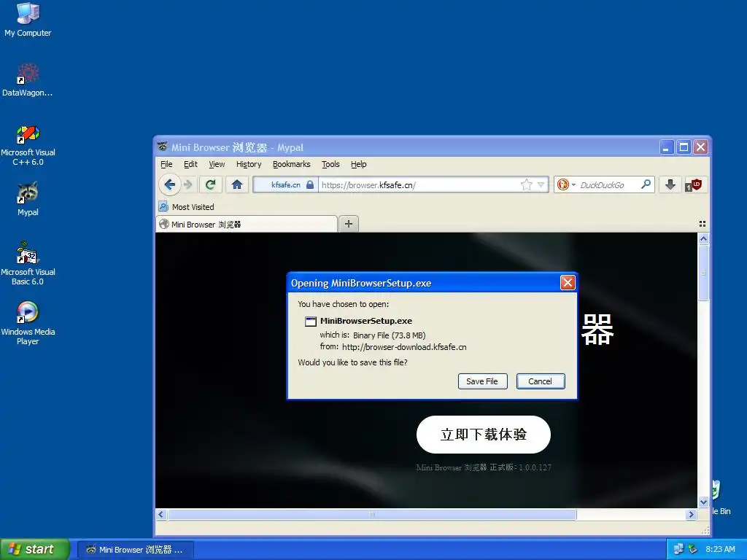Open the Downloads arrow button
The image size is (747, 560).
(x=670, y=184)
